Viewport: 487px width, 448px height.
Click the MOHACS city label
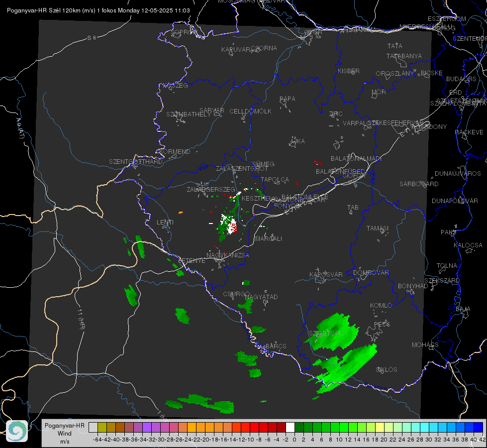(425, 345)
